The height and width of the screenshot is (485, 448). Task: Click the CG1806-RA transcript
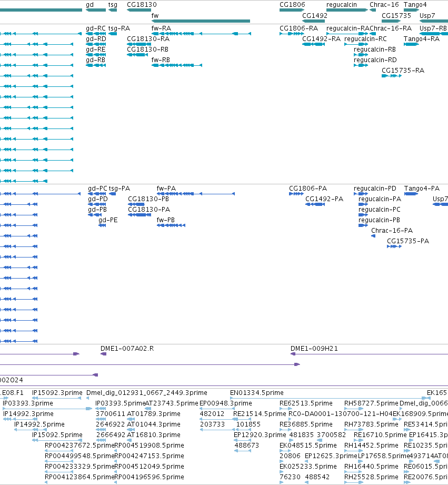(292, 34)
